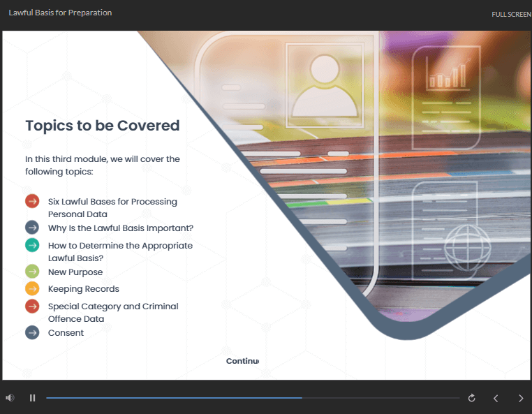Go to the previous slide
Screen dimensions: 532x414
pyautogui.click(x=496, y=398)
